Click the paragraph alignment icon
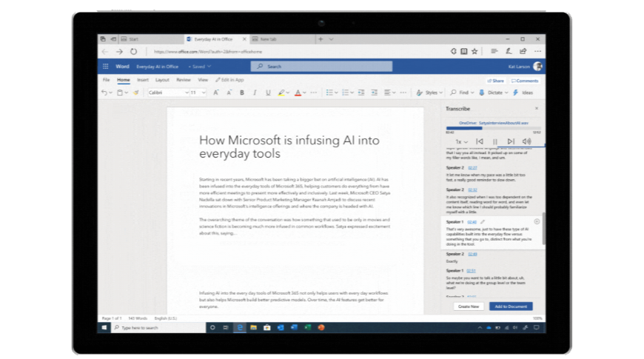The width and height of the screenshot is (644, 359). pos(387,93)
